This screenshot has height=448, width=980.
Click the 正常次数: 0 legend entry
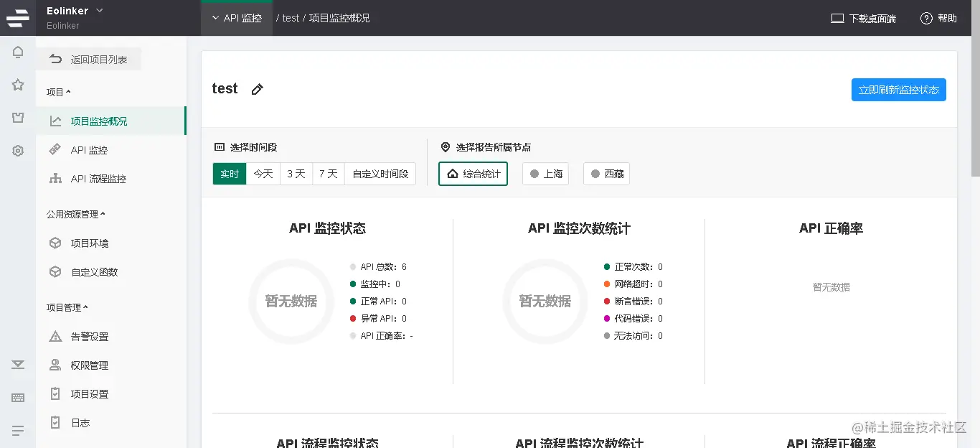click(633, 267)
